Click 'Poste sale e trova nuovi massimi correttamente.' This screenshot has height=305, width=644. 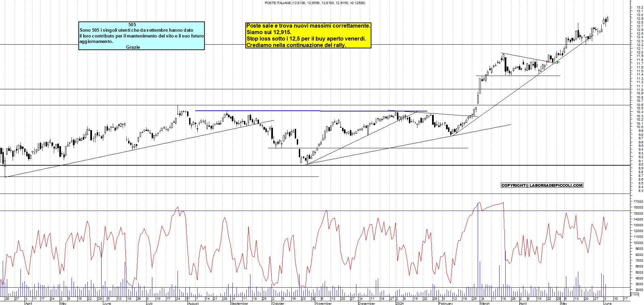click(308, 26)
